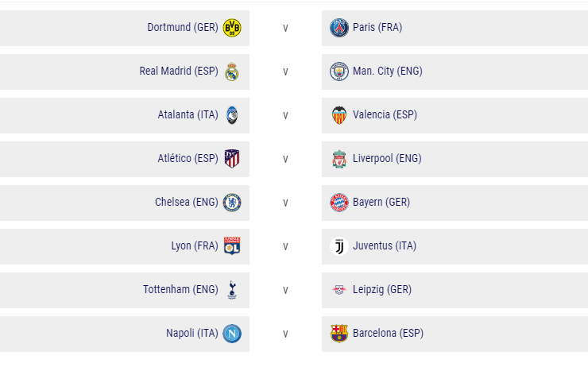Viewport: 588px width, 367px height.
Task: Click the Borussia Dortmund BVB crest
Action: coord(232,28)
